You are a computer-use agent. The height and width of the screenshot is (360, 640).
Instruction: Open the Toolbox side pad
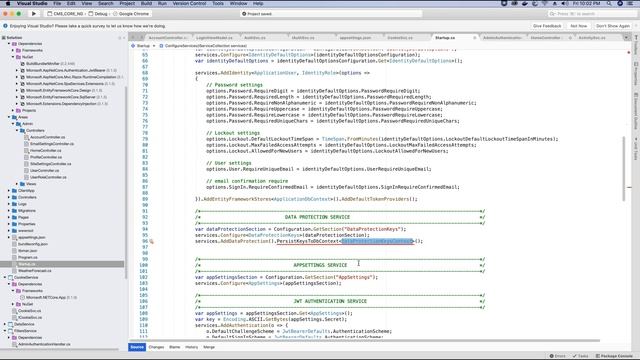[636, 46]
